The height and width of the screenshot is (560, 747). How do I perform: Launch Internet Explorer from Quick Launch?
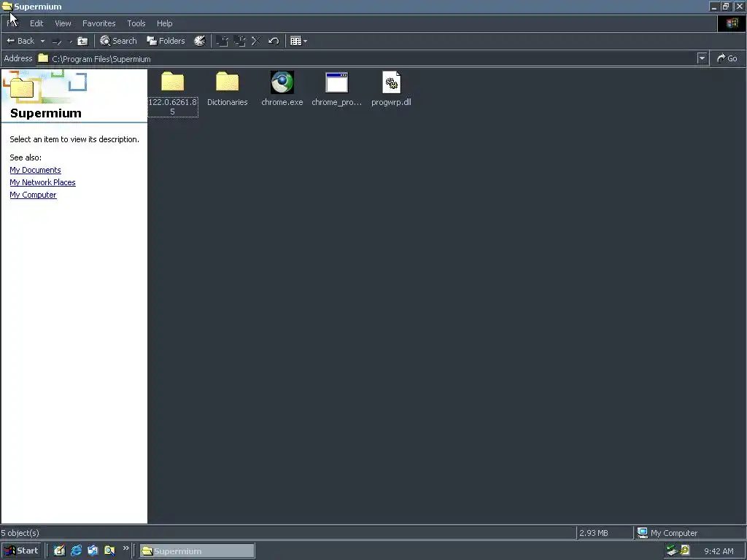tap(76, 551)
